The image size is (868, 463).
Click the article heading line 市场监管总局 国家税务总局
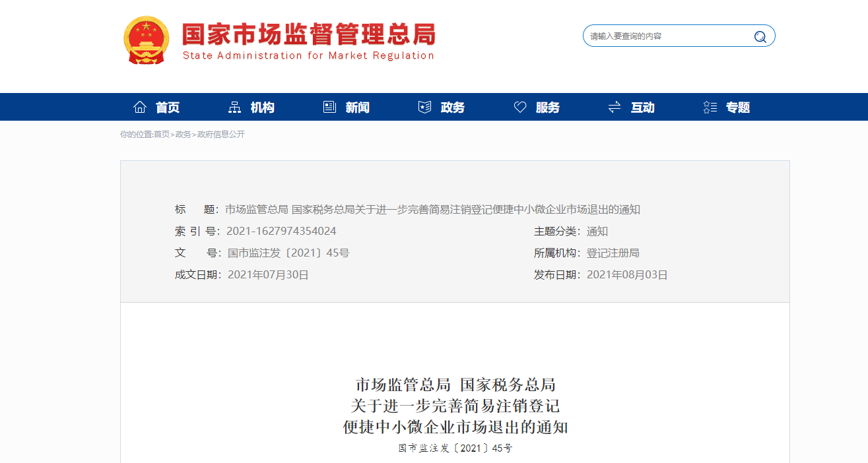[455, 385]
